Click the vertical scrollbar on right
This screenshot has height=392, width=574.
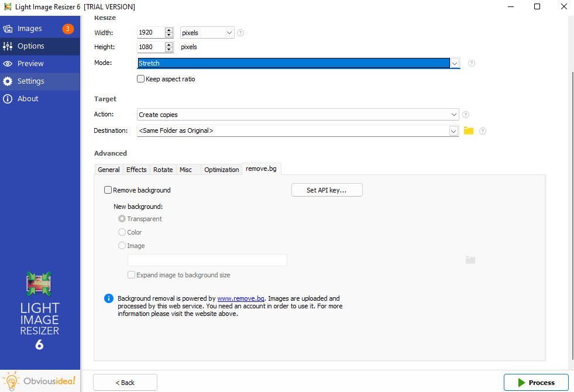click(x=572, y=216)
